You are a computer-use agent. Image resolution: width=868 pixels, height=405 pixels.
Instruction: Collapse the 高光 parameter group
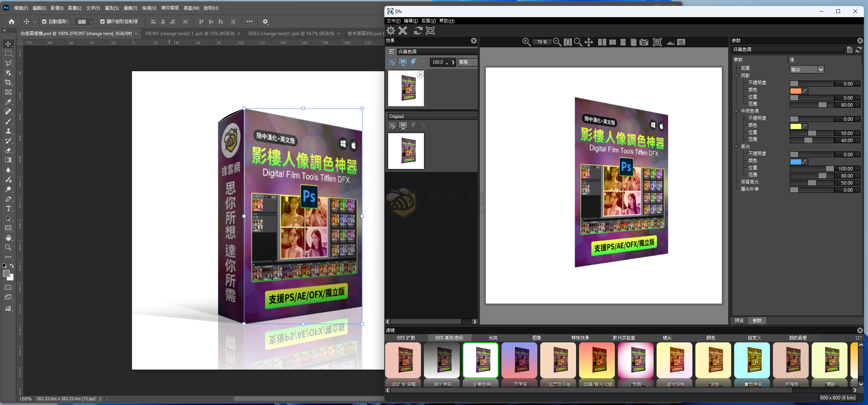pyautogui.click(x=736, y=147)
